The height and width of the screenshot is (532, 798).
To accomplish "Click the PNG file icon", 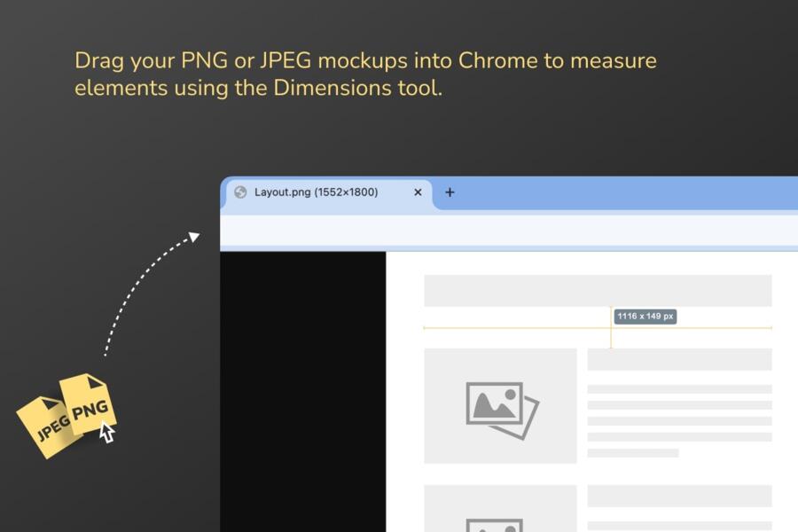I will click(x=87, y=406).
